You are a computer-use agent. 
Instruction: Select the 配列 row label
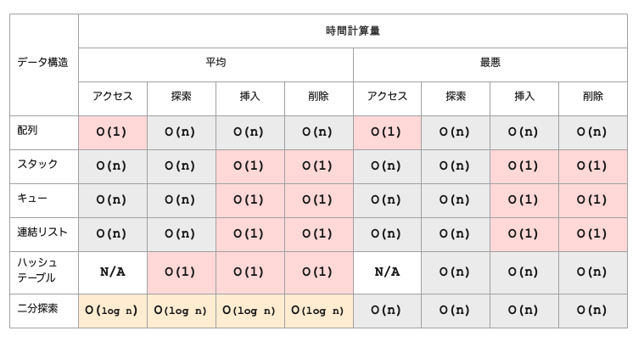pyautogui.click(x=28, y=132)
